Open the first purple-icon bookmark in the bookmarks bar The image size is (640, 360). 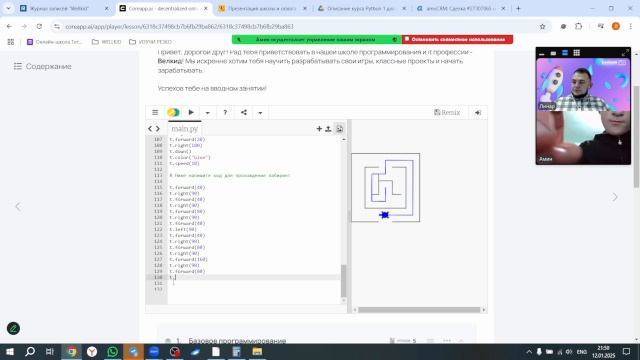[54, 42]
